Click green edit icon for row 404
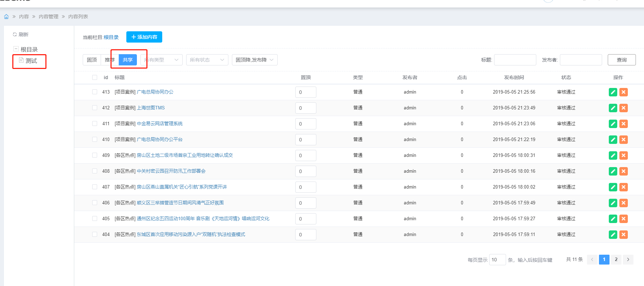This screenshot has height=286, width=644. click(613, 235)
